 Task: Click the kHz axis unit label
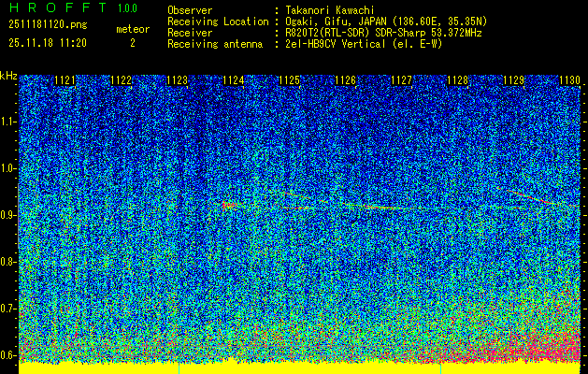point(8,76)
